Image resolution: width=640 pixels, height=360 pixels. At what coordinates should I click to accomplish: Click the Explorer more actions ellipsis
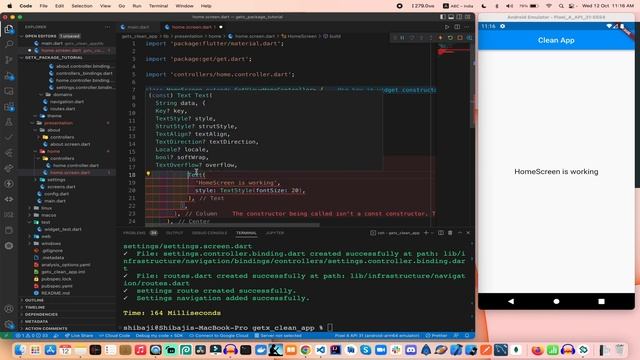107,27
